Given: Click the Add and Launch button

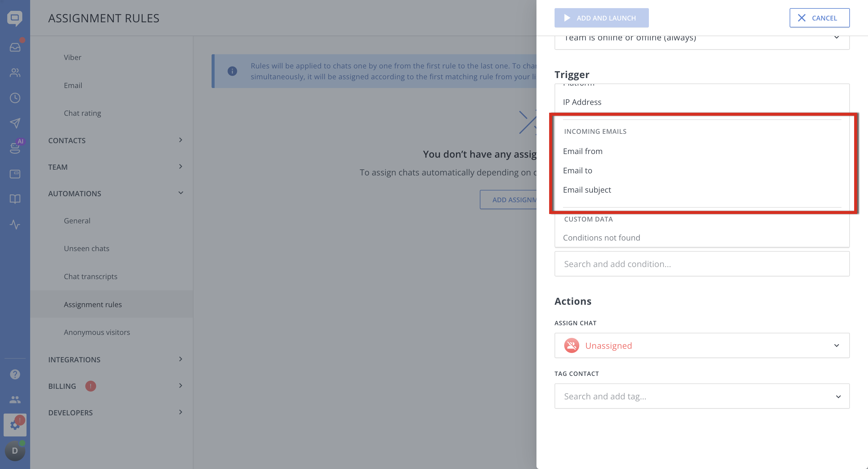Looking at the screenshot, I should click(x=602, y=18).
